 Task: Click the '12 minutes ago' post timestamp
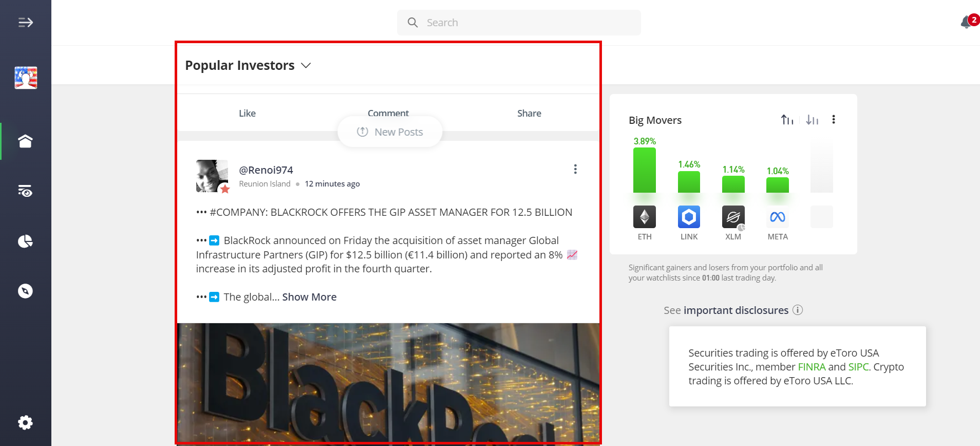click(332, 184)
